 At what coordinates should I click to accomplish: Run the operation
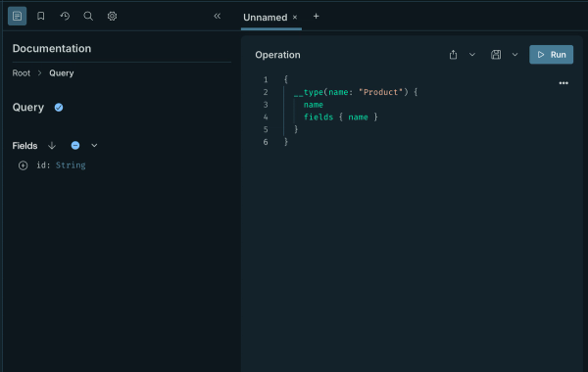pyautogui.click(x=551, y=55)
